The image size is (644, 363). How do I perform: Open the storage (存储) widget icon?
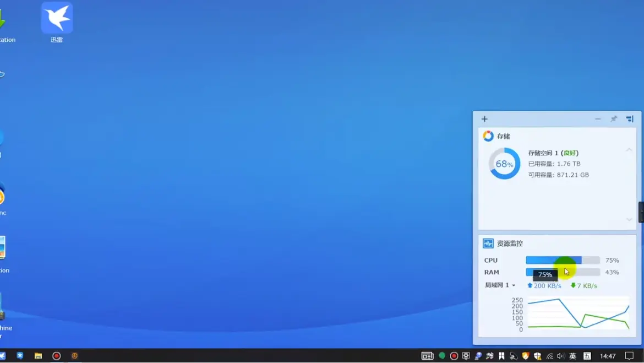pyautogui.click(x=488, y=136)
